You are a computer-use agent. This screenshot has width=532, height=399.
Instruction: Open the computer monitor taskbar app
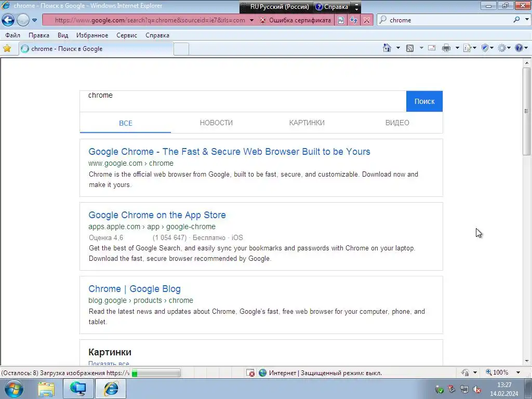coord(78,389)
